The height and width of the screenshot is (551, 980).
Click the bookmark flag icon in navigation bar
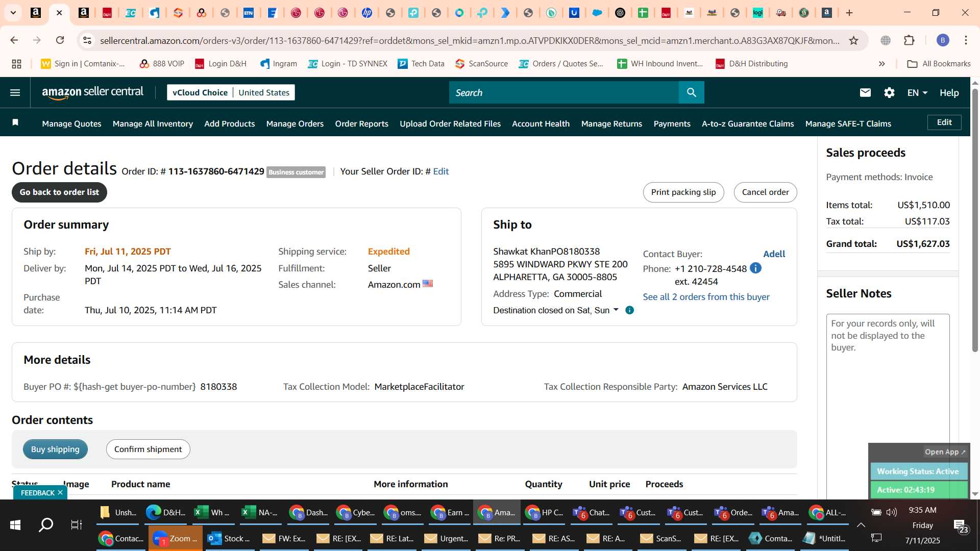[x=15, y=122]
